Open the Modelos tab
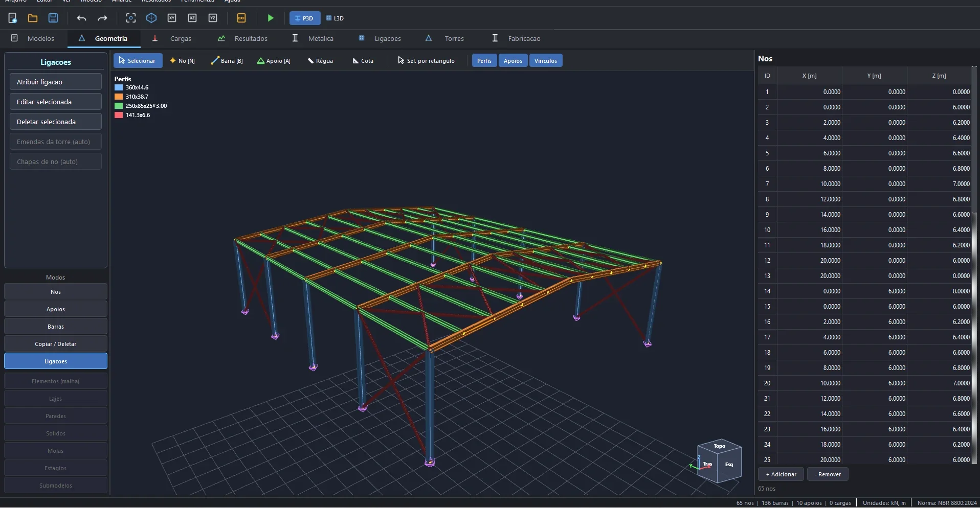Viewport: 980px width, 508px height. 33,38
